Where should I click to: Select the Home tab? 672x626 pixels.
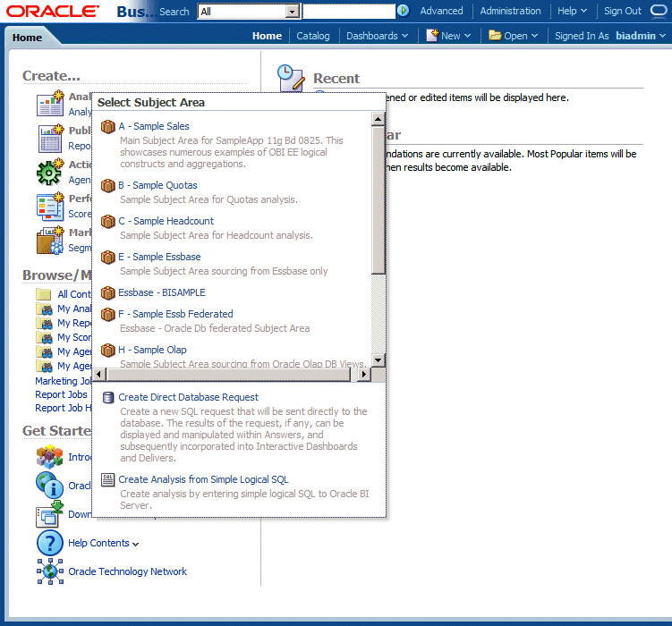tap(28, 38)
